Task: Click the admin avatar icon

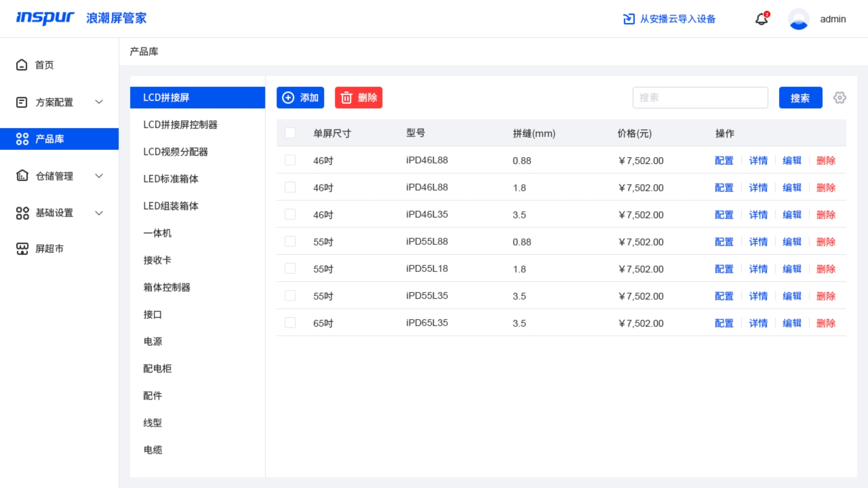Action: coord(798,19)
